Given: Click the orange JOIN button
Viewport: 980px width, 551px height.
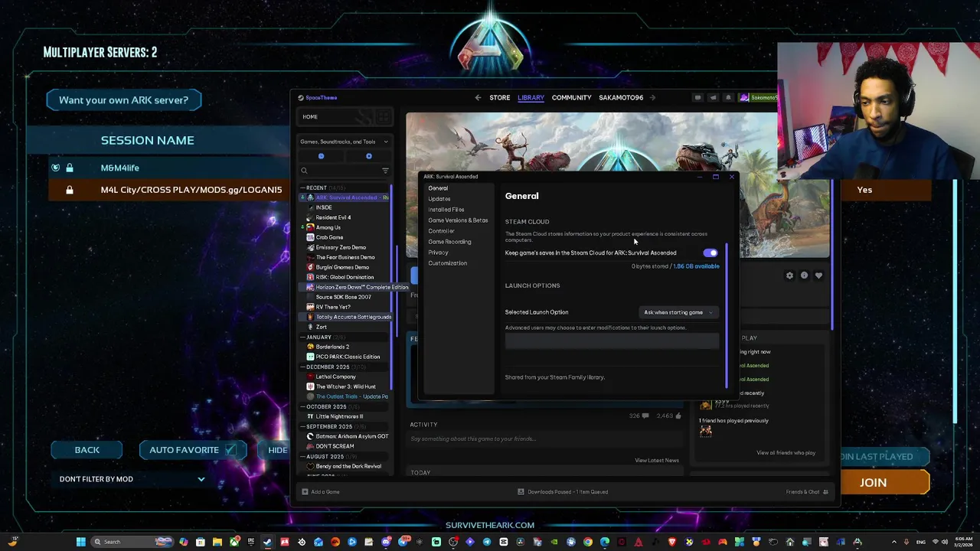Looking at the screenshot, I should click(884, 482).
